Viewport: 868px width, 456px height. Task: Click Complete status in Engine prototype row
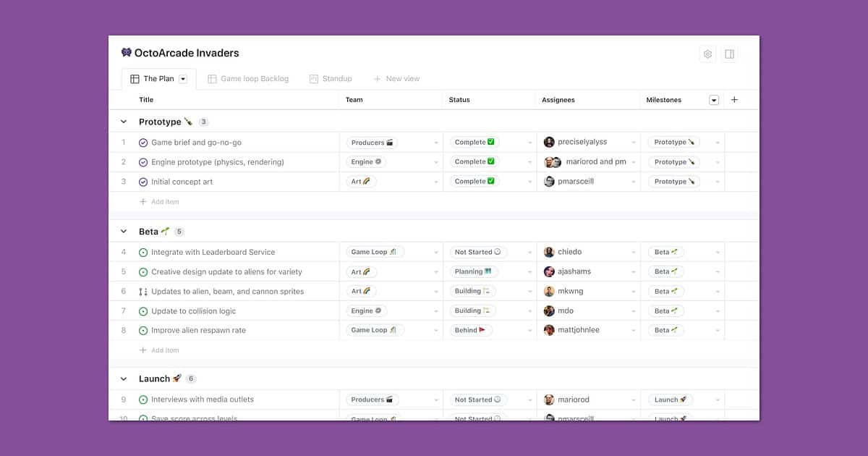(x=475, y=162)
